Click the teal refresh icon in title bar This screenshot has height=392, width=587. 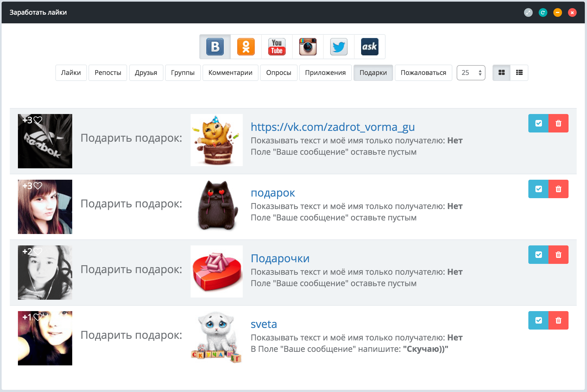[543, 12]
